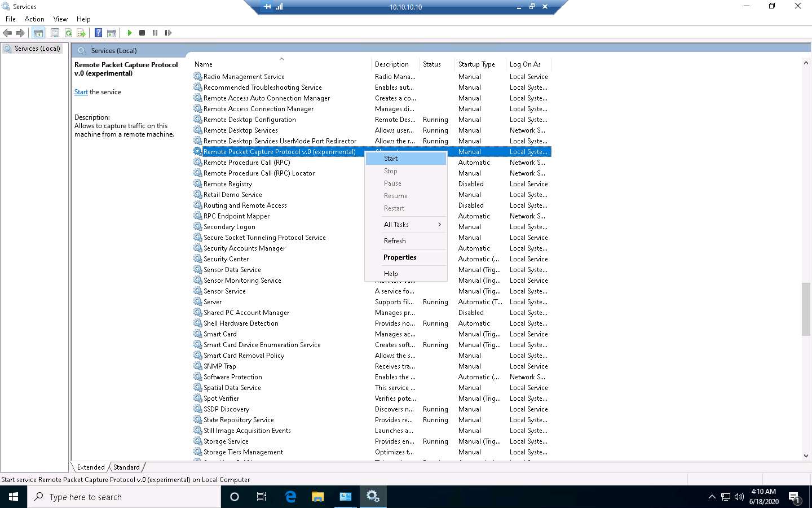
Task: Click gear icon beside SSDP Discovery
Action: point(198,409)
